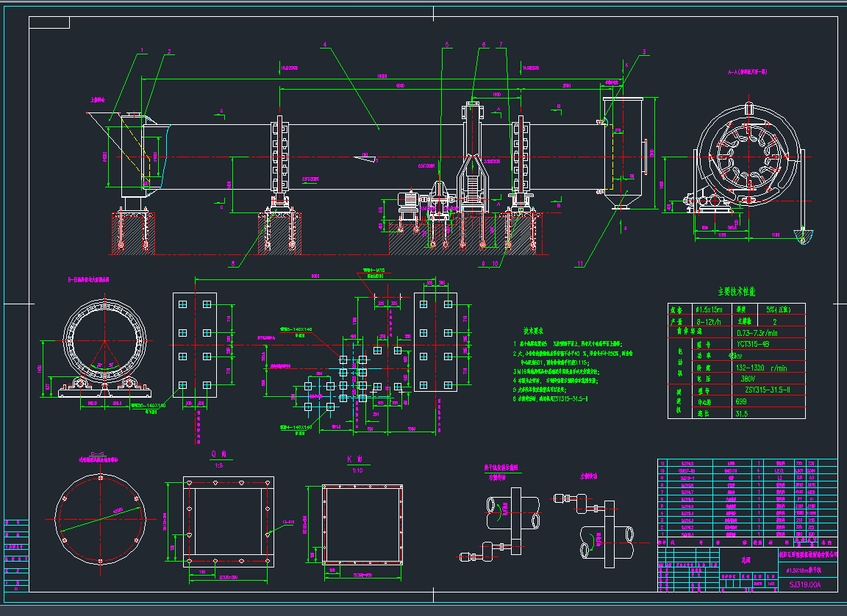Select the 132-1320 r/min speed value
The height and width of the screenshot is (616, 847).
coord(762,366)
